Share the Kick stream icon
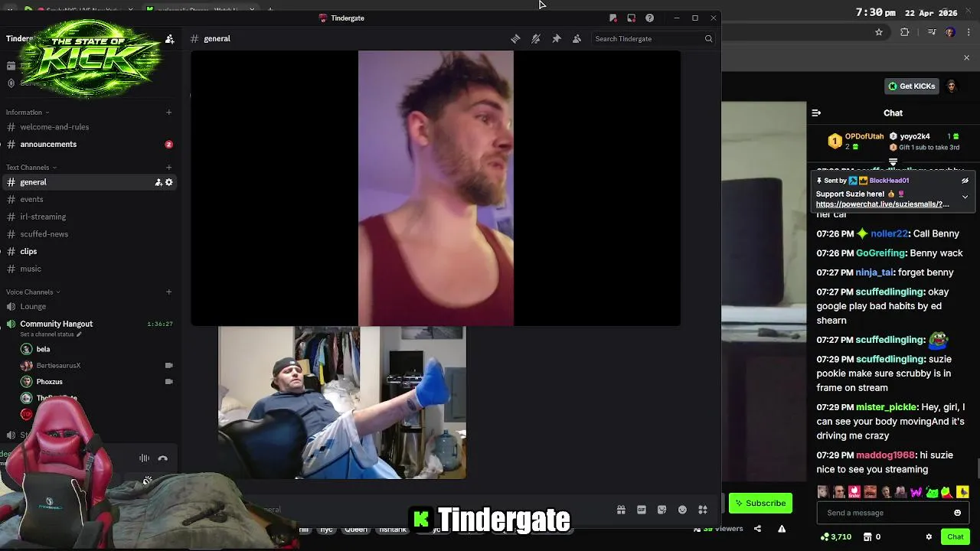Screen dimensions: 980x551 (x=757, y=529)
